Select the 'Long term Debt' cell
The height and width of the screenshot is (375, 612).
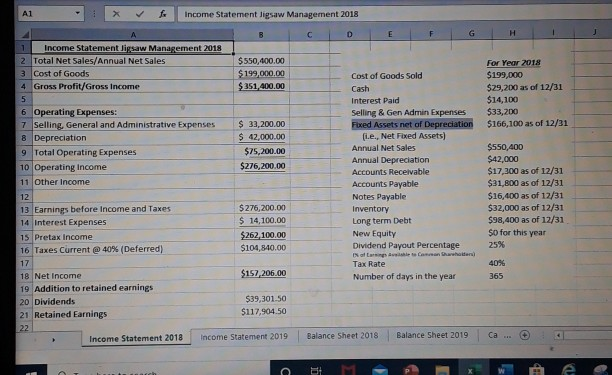pyautogui.click(x=381, y=221)
